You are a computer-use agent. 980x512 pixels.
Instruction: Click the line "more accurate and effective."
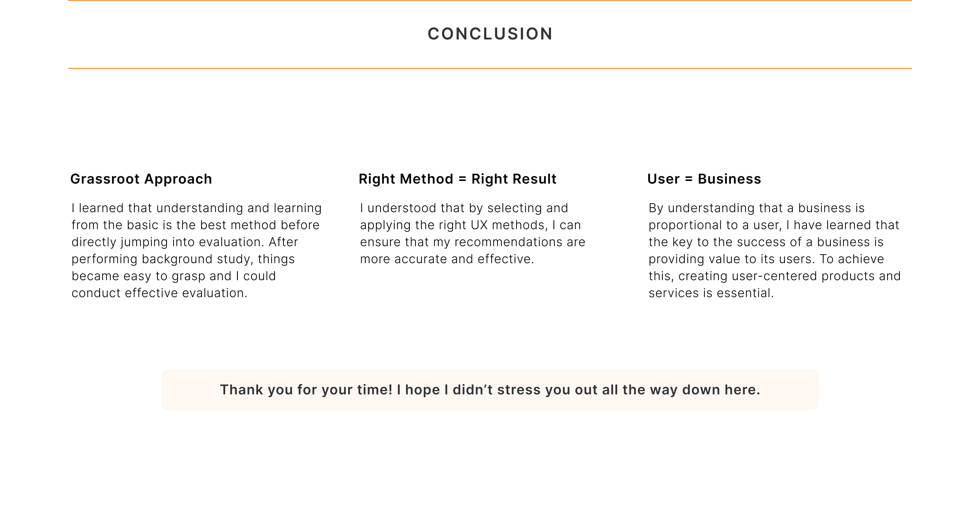click(x=447, y=259)
